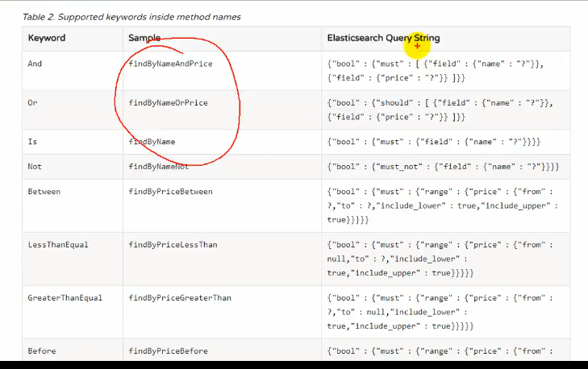Select the findByNameAndPrice sample text
The image size is (588, 369).
(171, 64)
